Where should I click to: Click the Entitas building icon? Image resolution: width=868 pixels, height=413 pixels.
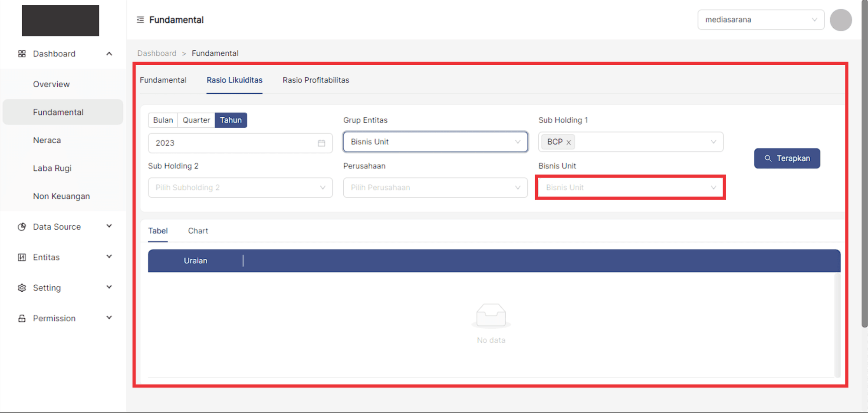tap(22, 258)
